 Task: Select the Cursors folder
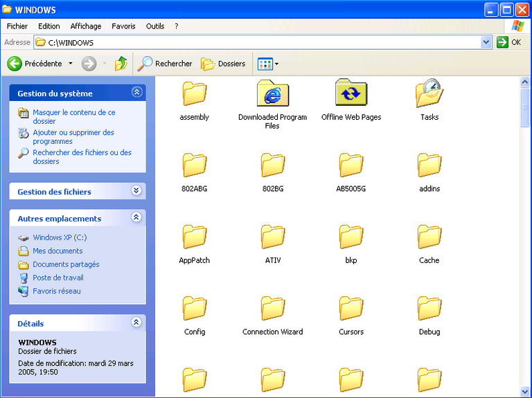click(x=351, y=316)
